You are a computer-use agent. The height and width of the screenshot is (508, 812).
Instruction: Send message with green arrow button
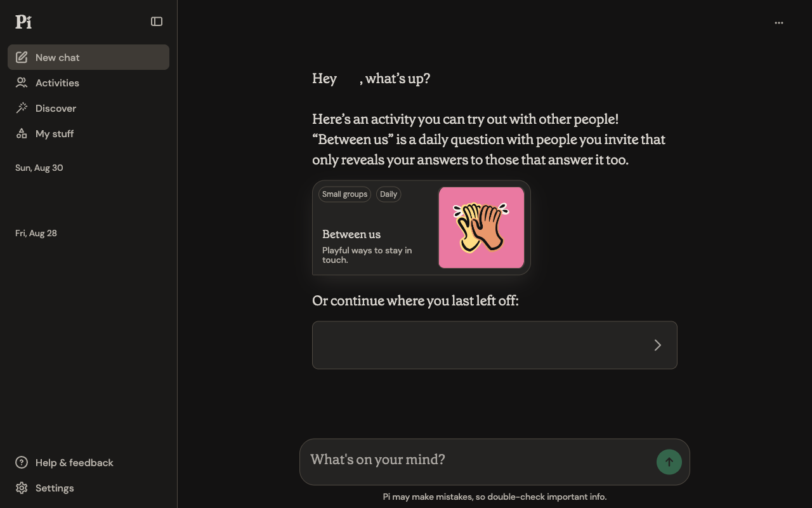(x=669, y=462)
